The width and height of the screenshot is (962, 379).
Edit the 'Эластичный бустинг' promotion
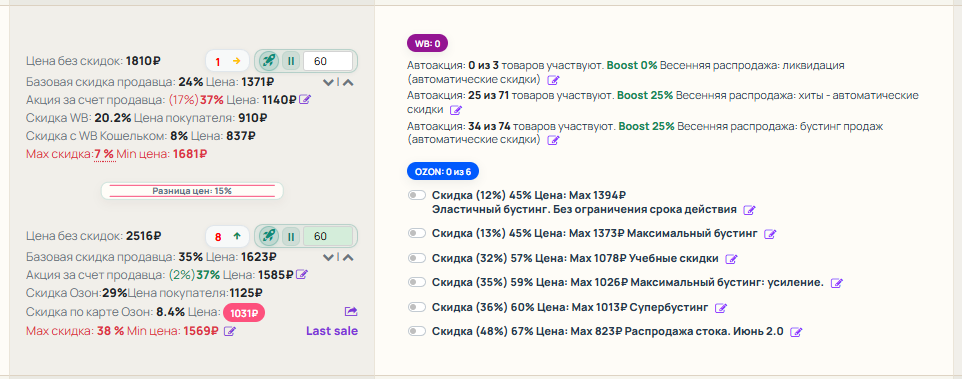pyautogui.click(x=749, y=210)
